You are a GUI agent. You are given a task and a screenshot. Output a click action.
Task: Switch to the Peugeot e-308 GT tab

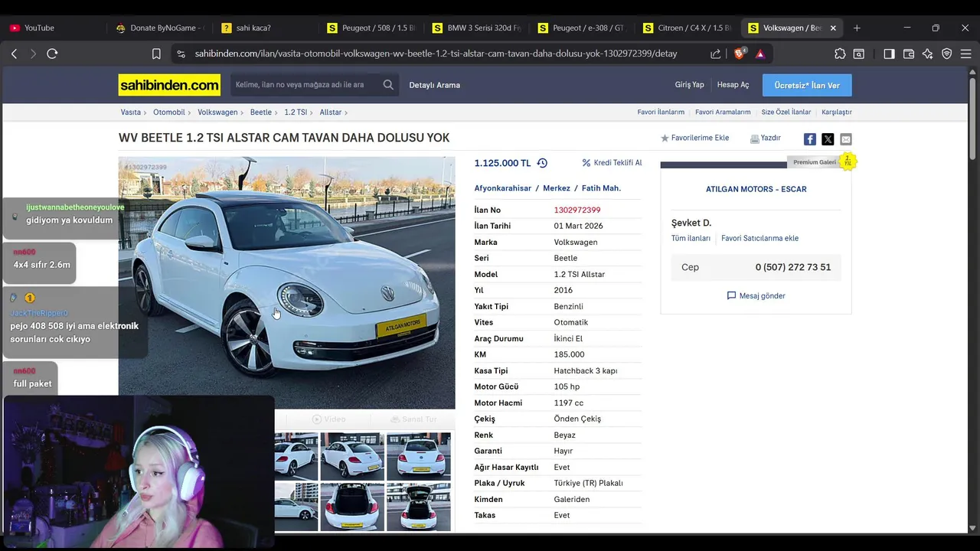tap(583, 28)
